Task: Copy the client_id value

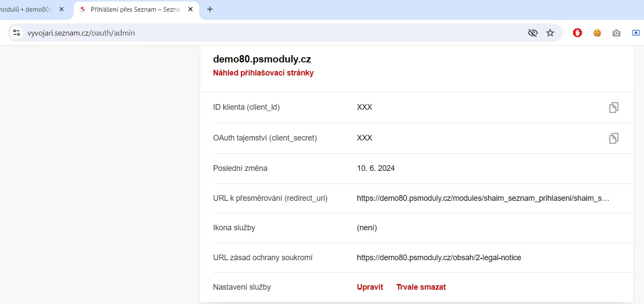Action: [613, 108]
